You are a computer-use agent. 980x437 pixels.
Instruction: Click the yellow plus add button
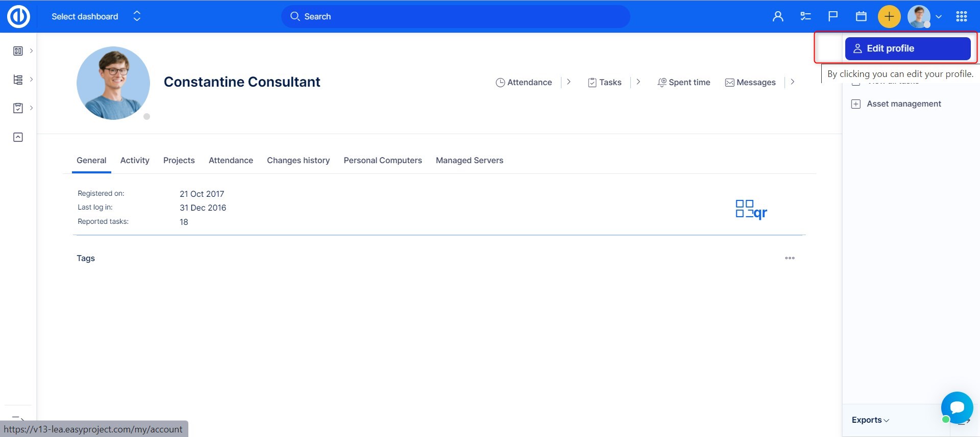(889, 16)
